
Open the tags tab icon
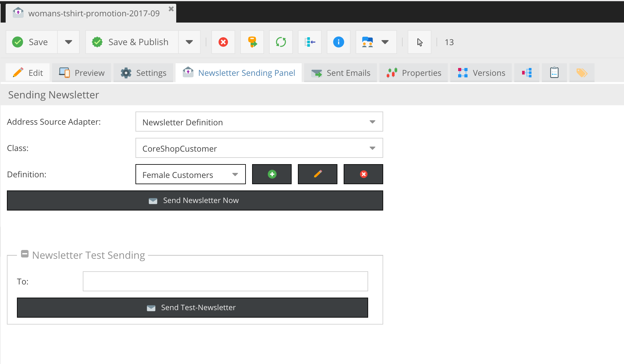tap(582, 73)
